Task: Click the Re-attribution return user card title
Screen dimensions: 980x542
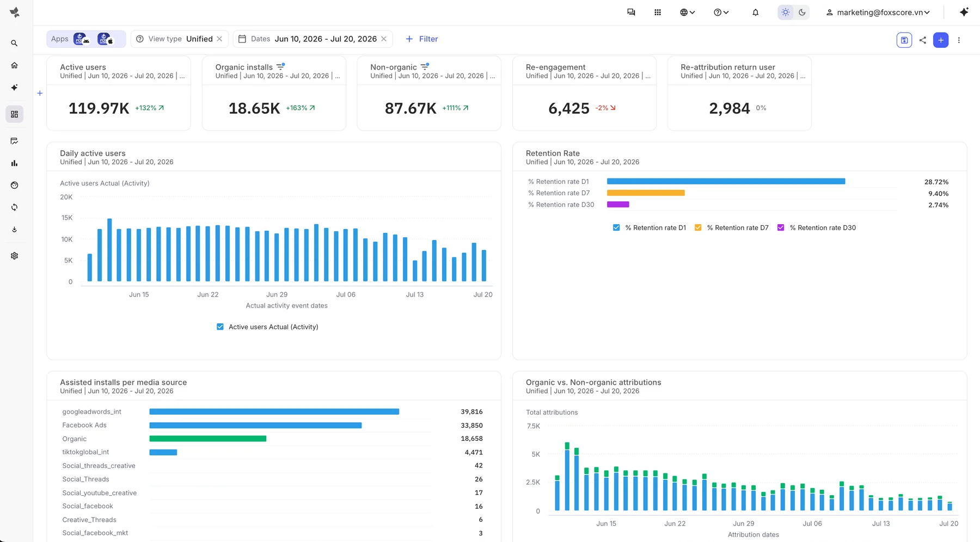Action: click(x=728, y=67)
